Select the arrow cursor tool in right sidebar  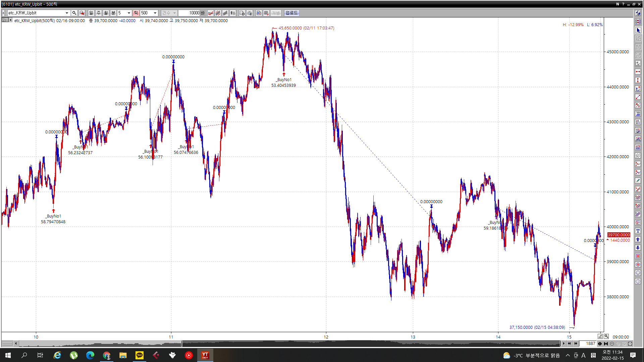(x=638, y=30)
